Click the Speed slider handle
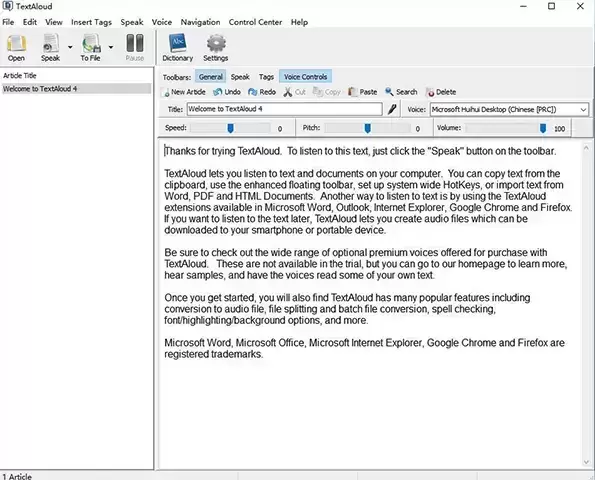This screenshot has height=480, width=595. [x=230, y=128]
